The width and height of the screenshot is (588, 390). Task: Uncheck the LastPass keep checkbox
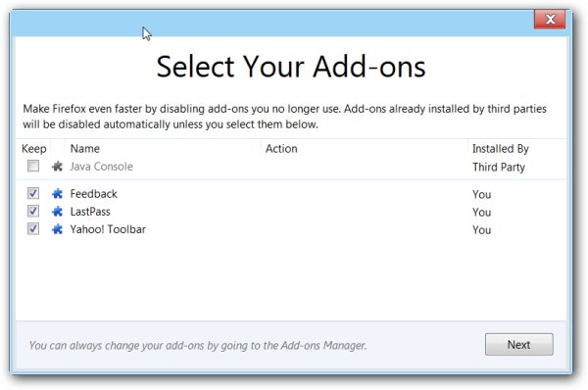coord(33,211)
